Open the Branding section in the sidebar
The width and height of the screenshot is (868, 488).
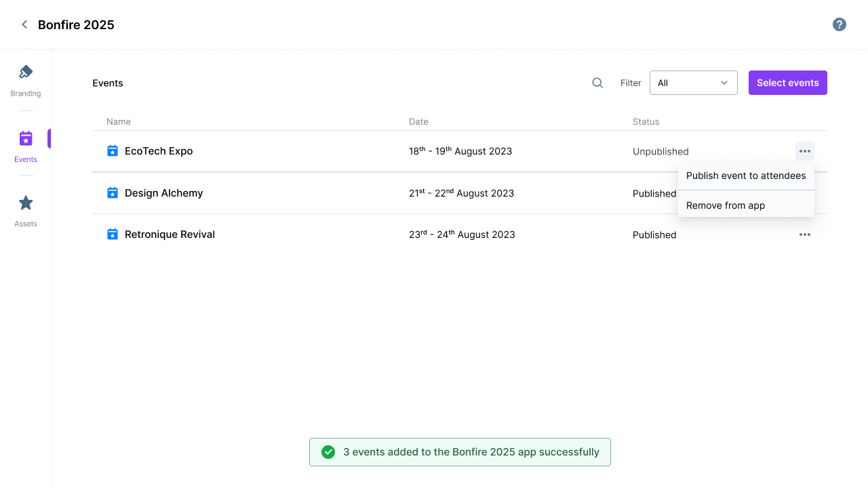point(26,81)
